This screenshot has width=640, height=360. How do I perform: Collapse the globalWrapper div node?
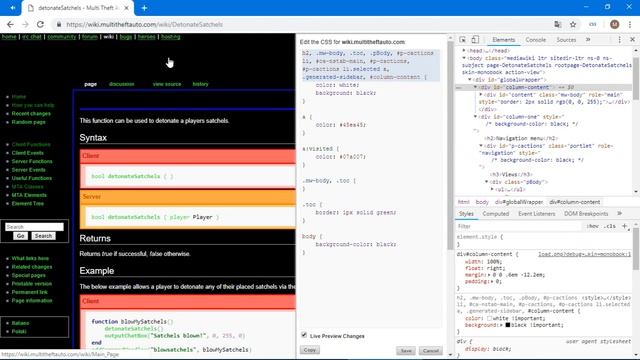click(x=469, y=80)
